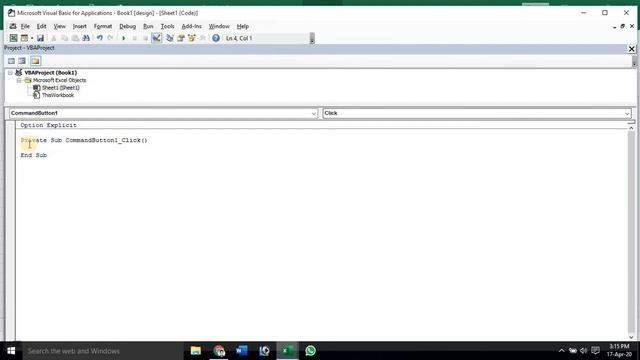Click the Search the web and Windows box
Image resolution: width=640 pixels, height=360 pixels.
(103, 351)
